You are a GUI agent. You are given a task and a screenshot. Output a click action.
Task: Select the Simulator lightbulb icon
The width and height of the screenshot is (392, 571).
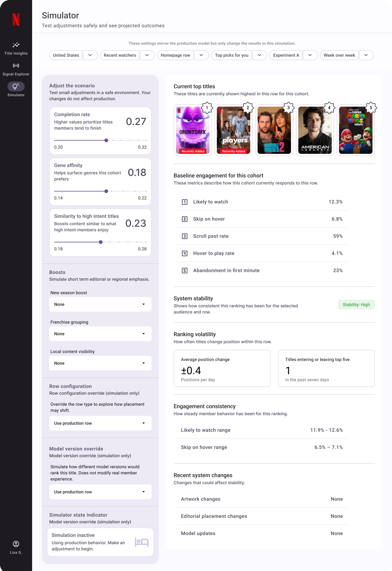tap(16, 87)
